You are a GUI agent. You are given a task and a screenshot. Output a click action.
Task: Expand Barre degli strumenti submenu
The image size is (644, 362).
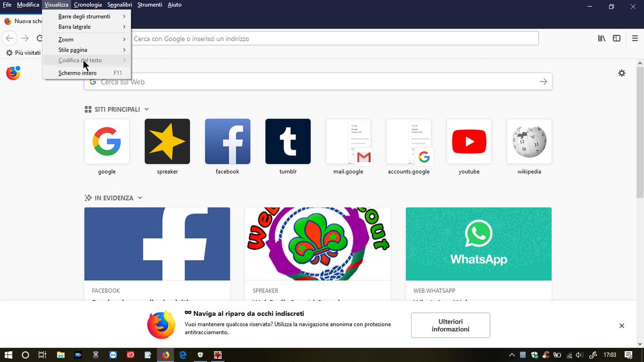point(87,17)
